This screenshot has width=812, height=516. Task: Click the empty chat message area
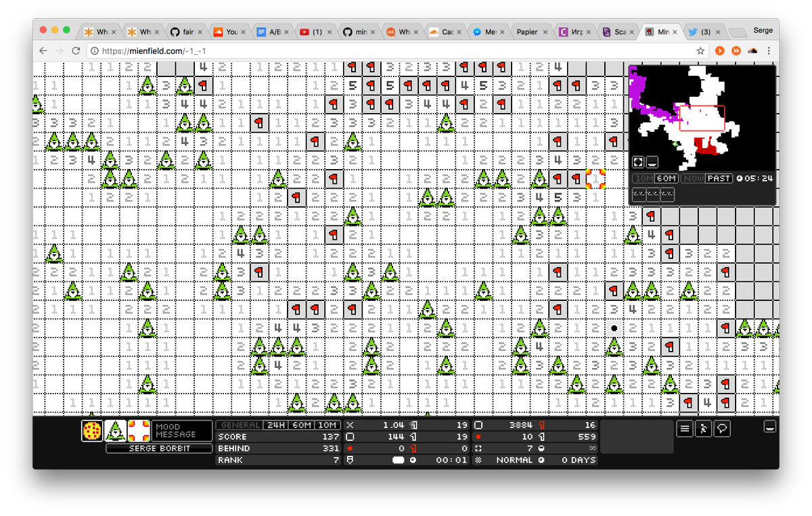(637, 437)
